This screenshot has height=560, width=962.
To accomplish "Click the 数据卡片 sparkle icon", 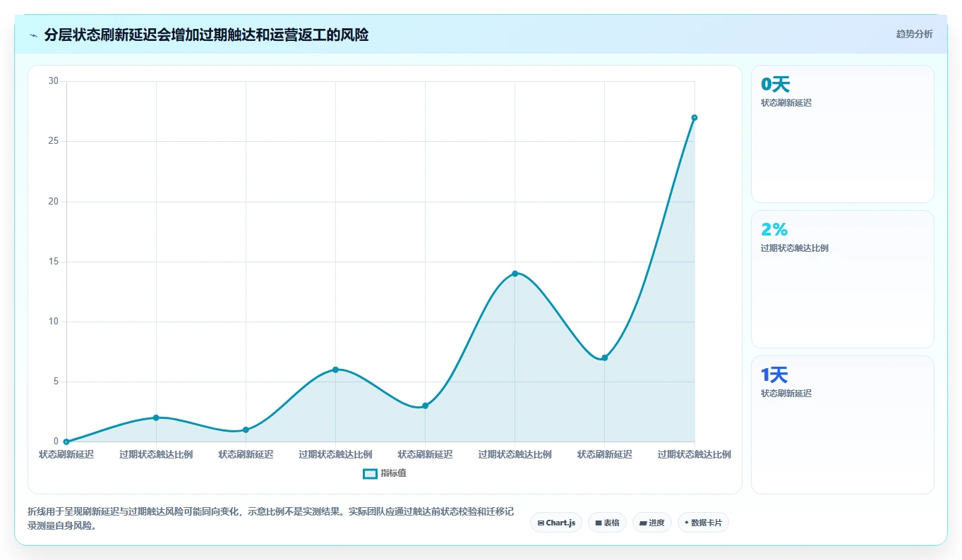I will pos(687,523).
